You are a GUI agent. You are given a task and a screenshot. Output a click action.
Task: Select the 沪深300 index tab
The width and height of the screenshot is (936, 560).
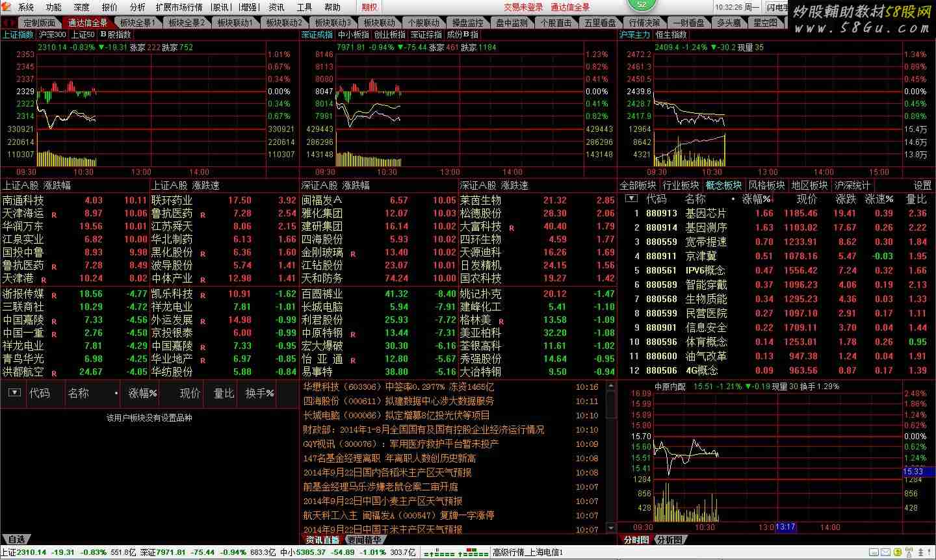[53, 34]
